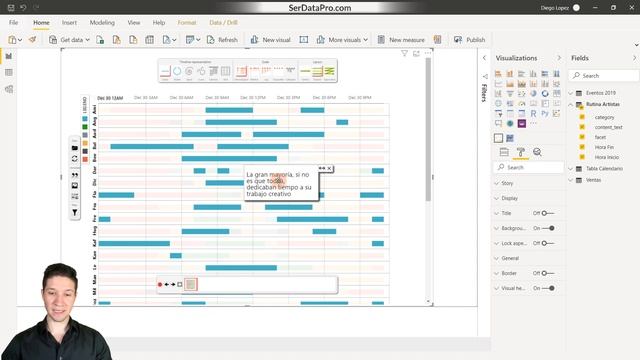Collapse the Fields pane chevron

pyautogui.click(x=634, y=58)
